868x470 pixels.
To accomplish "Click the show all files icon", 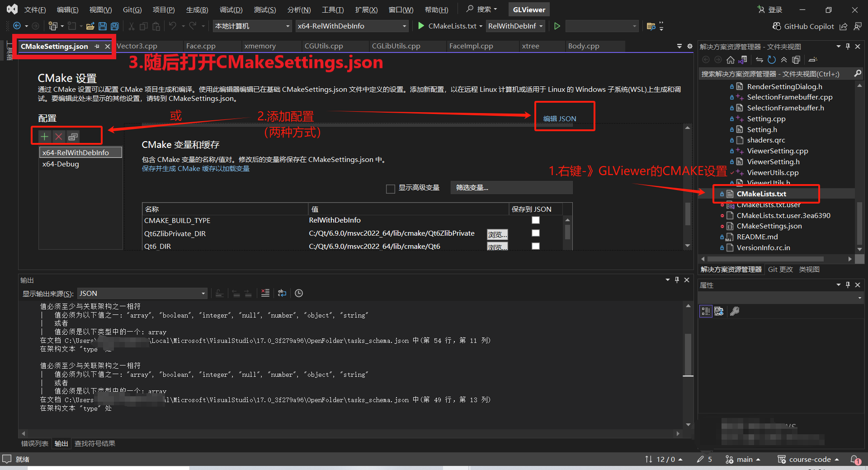I will pyautogui.click(x=796, y=60).
